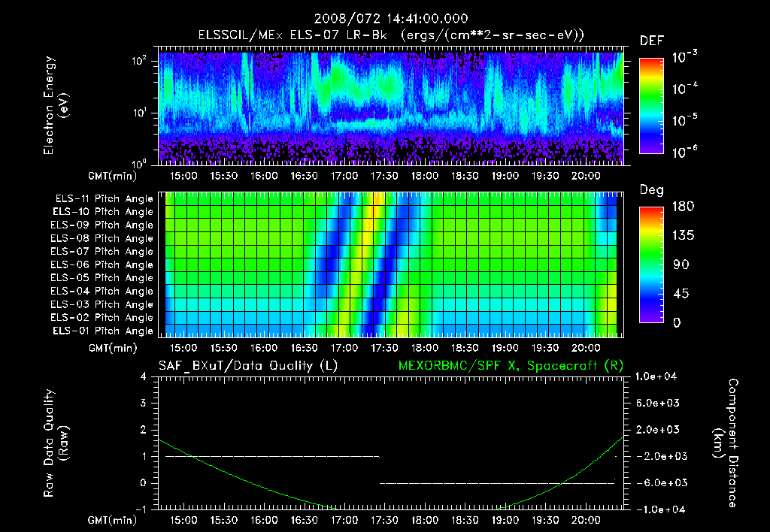
Task: Click the 4 tick on data quality axis
Action: point(144,376)
